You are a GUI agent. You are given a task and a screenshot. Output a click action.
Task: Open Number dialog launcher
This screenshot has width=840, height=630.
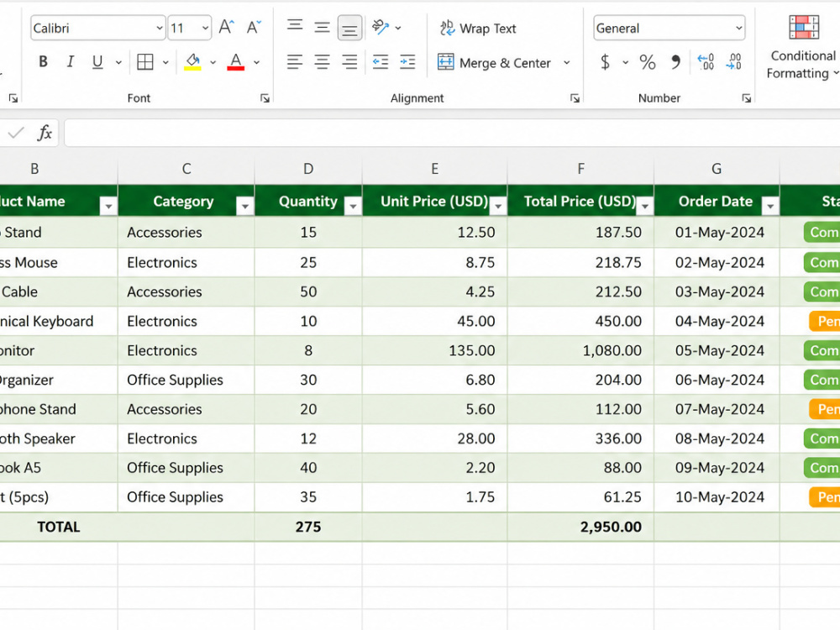(746, 98)
